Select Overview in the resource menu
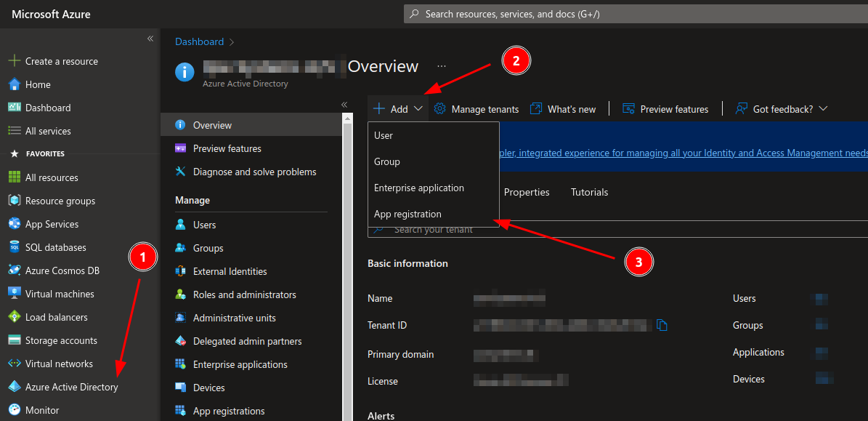868x421 pixels. coord(251,125)
